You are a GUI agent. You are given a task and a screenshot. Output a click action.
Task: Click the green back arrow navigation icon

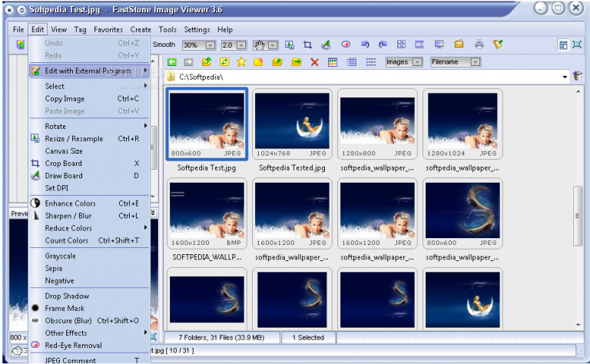click(172, 62)
